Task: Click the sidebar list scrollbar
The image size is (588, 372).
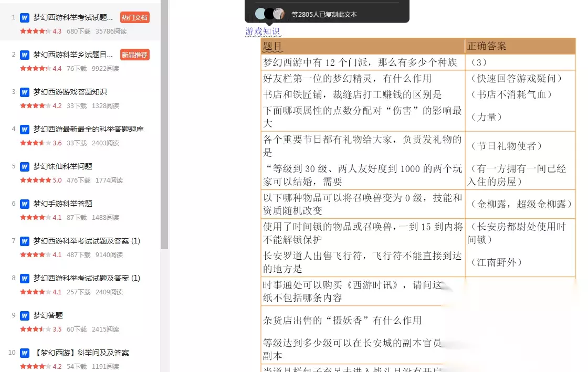Action: coord(164,124)
